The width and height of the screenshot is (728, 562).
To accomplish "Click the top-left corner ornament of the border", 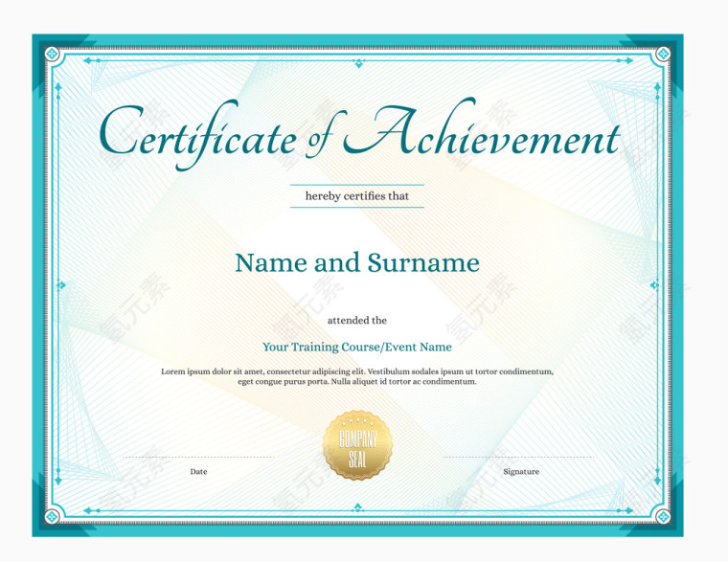I will point(52,54).
